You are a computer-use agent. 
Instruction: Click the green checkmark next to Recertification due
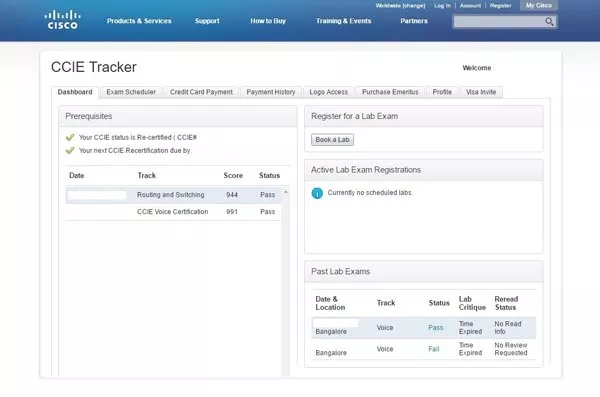70,150
